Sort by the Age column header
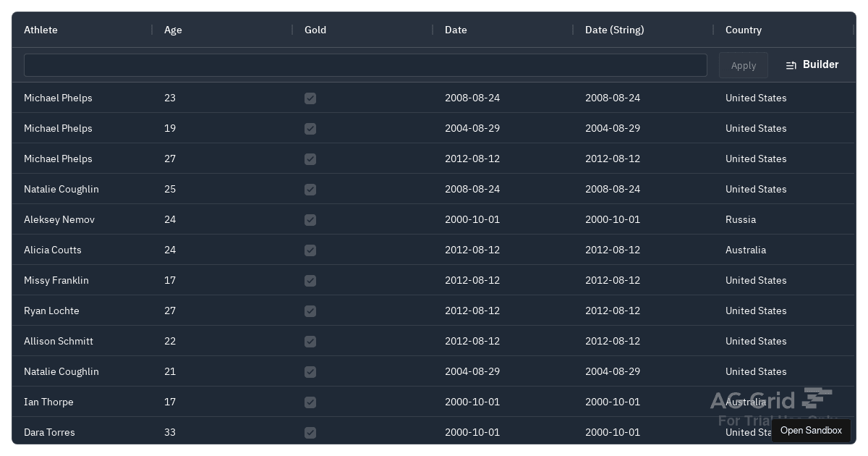This screenshot has width=868, height=456. tap(173, 30)
